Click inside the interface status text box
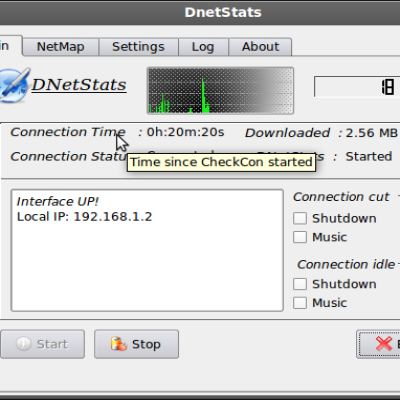This screenshot has height=400, width=400. 147,250
